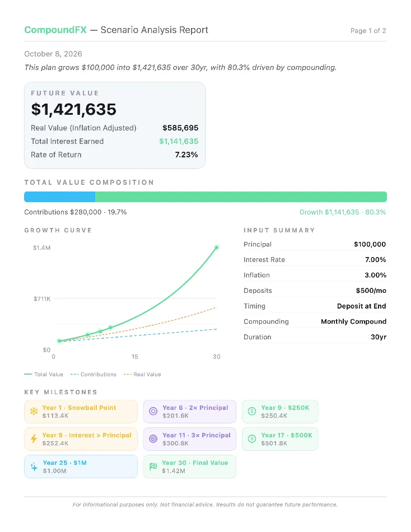411x532 pixels.
Task: Click the snowflake icon in Snowball Point milestone
Action: point(34,412)
